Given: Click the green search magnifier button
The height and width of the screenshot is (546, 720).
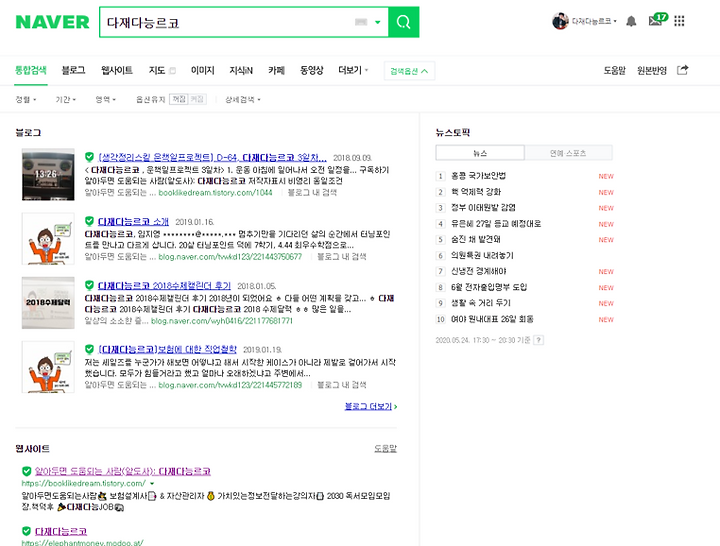Looking at the screenshot, I should click(x=404, y=22).
